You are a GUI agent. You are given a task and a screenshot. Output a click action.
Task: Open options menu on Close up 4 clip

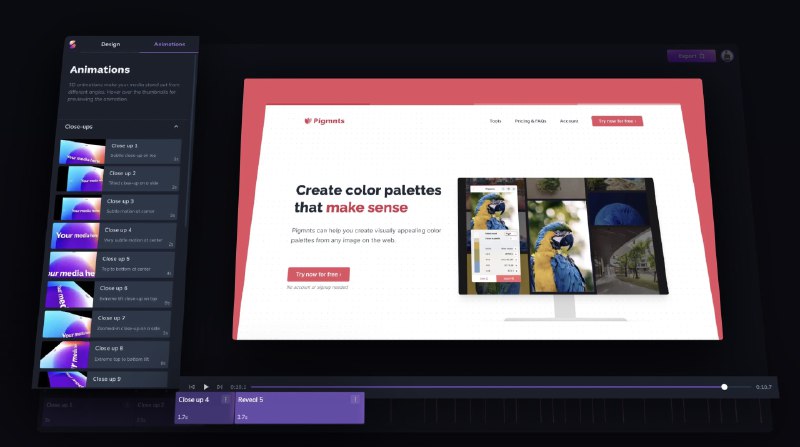(x=225, y=400)
